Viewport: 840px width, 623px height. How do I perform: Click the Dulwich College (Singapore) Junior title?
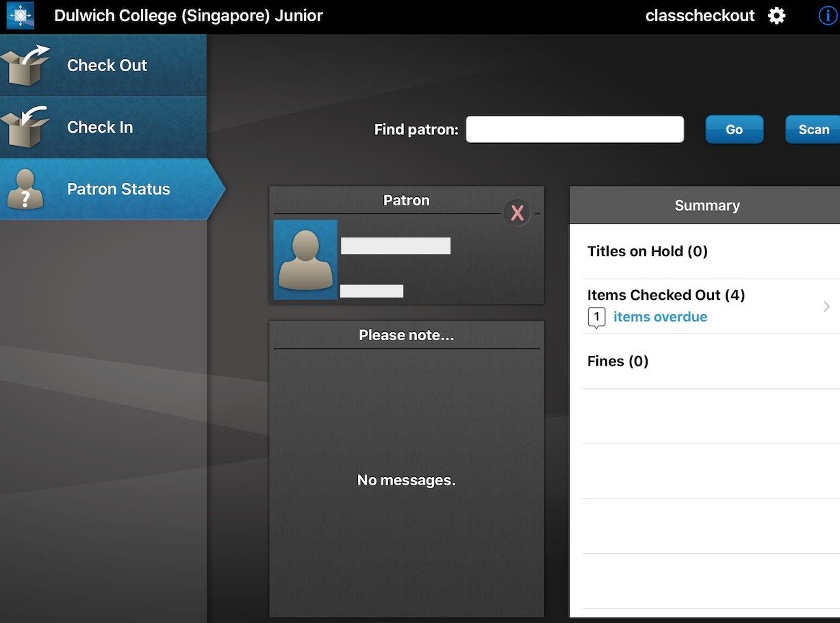click(x=188, y=16)
